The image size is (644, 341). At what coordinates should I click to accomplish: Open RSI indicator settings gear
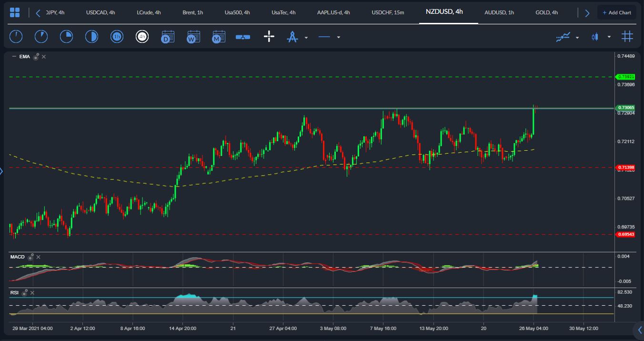(24, 292)
